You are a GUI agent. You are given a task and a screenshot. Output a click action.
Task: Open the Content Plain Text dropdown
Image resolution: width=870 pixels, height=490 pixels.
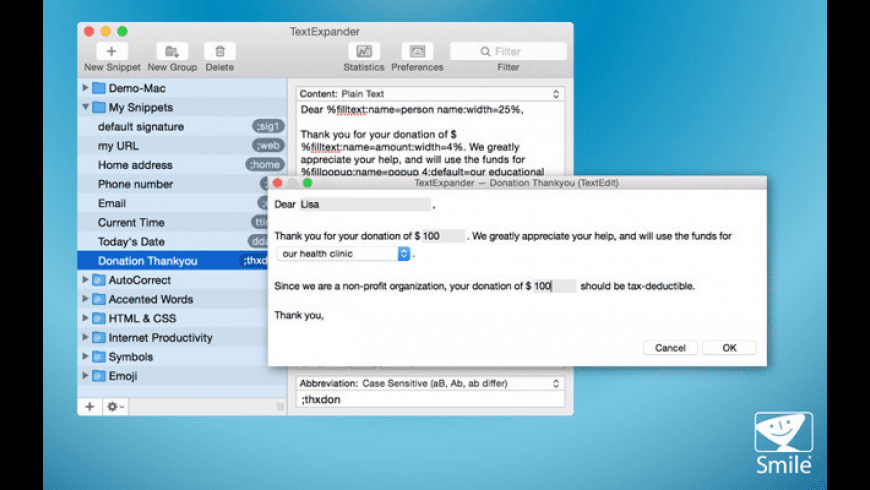tap(430, 94)
